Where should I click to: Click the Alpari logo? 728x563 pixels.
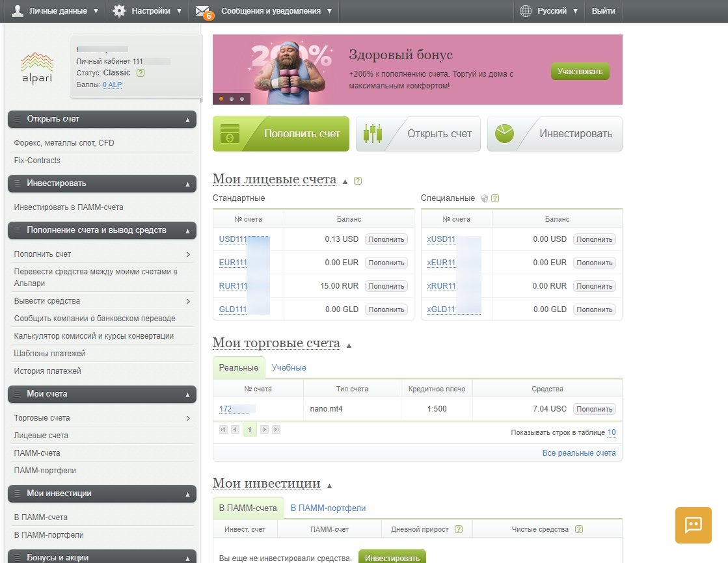click(x=36, y=67)
